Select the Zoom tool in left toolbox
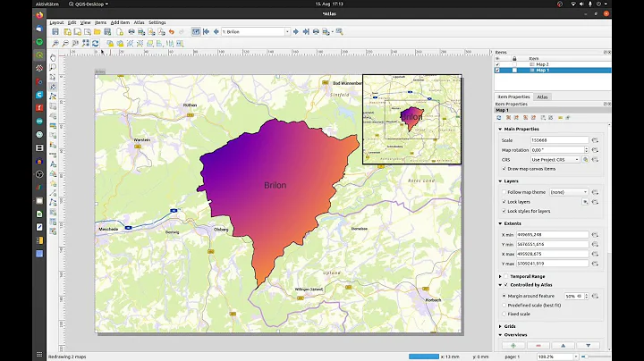The height and width of the screenshot is (361, 644). 53,67
